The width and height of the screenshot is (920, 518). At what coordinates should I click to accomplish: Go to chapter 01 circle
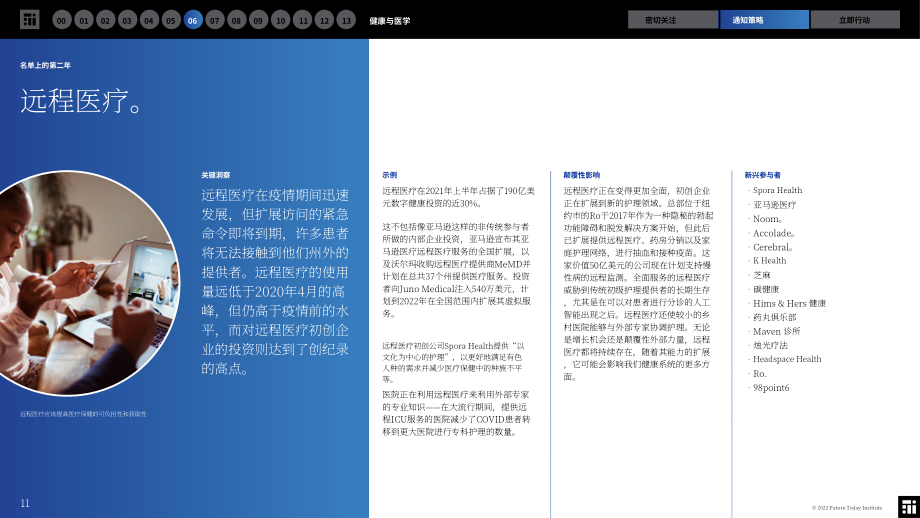[x=84, y=20]
